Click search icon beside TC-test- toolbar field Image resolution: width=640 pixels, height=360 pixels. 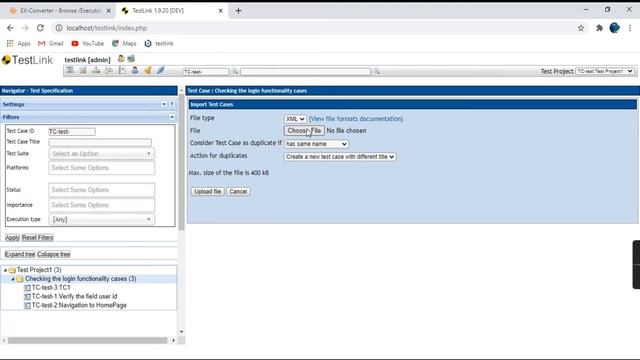click(235, 71)
